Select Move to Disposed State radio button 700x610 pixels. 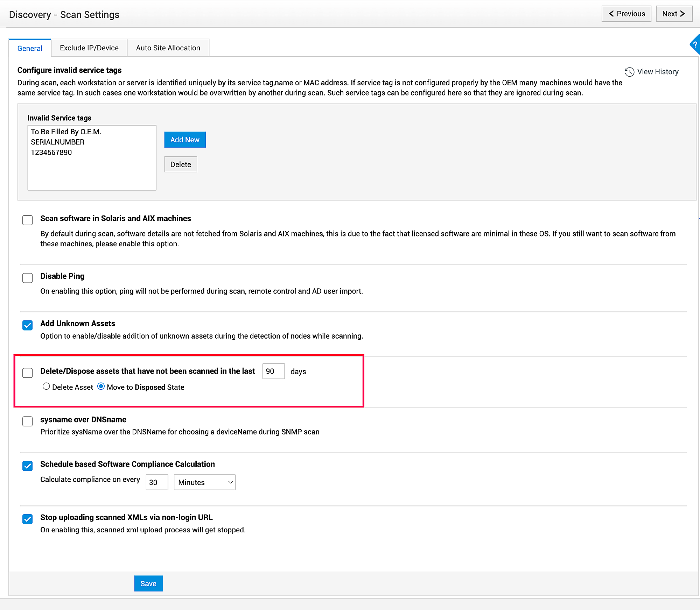[101, 386]
